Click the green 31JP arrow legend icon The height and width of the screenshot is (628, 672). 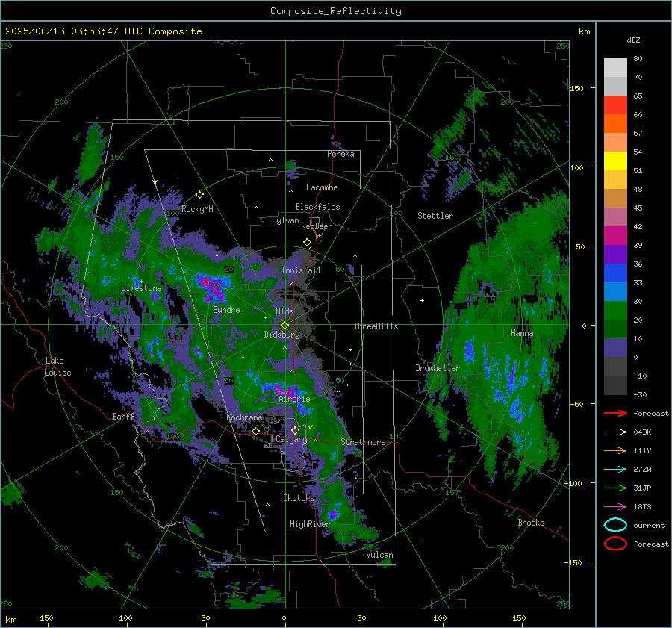[615, 488]
